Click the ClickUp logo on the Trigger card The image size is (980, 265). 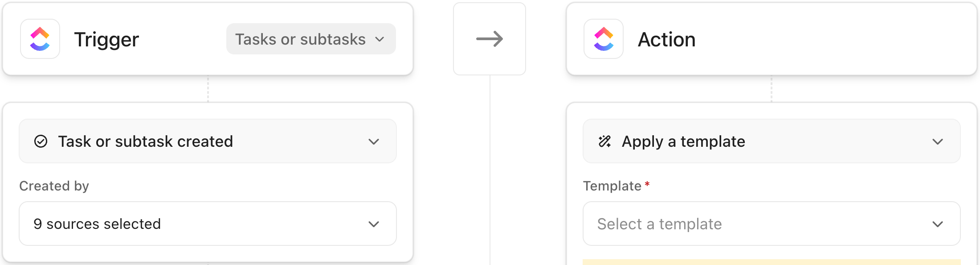click(x=40, y=39)
